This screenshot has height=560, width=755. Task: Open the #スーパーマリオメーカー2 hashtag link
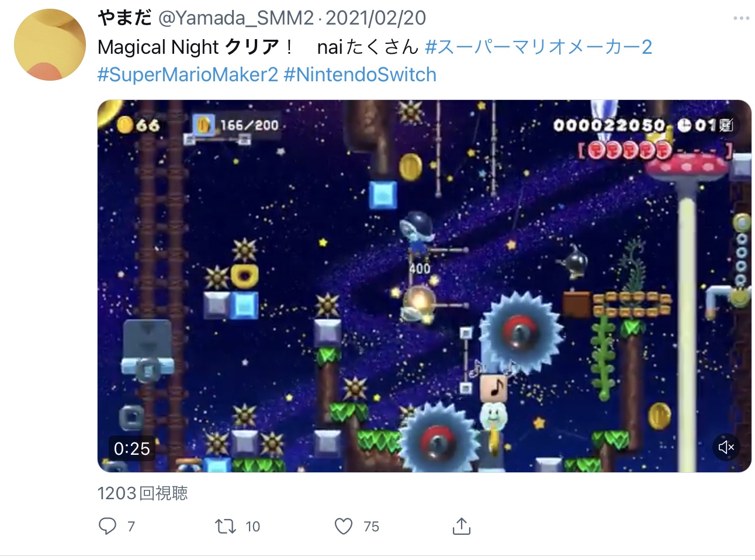click(x=538, y=47)
